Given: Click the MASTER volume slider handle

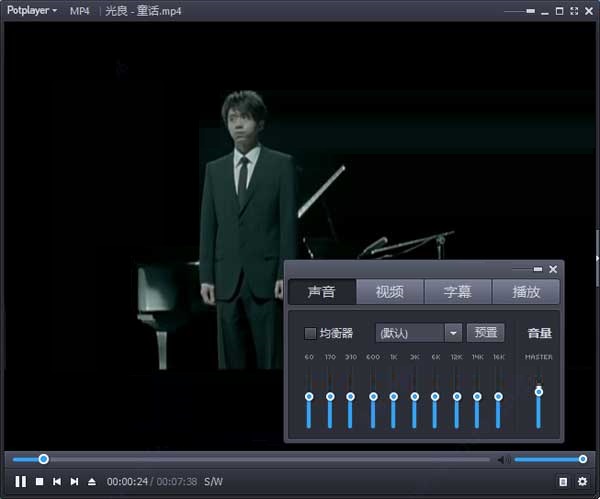Looking at the screenshot, I should 539,391.
